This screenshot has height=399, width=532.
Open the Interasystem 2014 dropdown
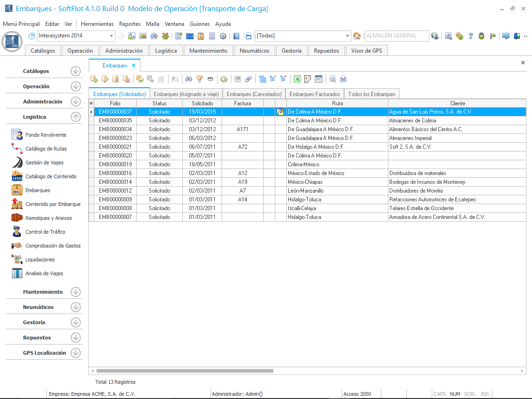point(112,36)
